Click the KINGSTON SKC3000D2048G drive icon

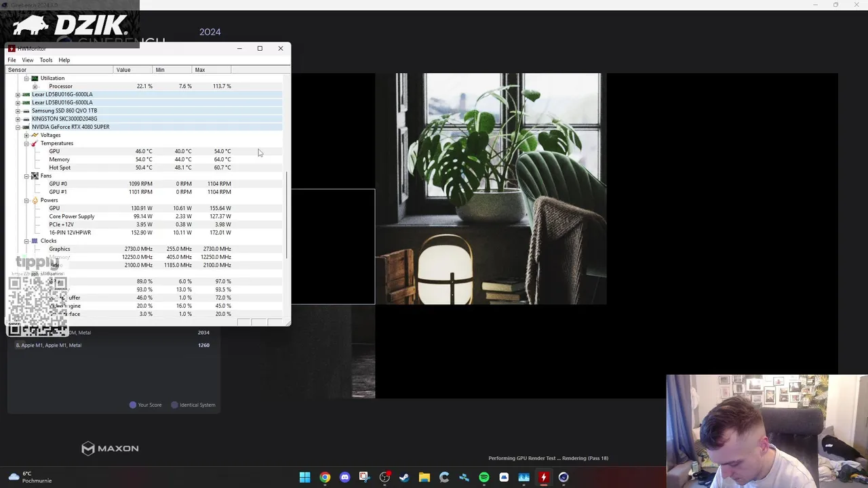(26, 119)
